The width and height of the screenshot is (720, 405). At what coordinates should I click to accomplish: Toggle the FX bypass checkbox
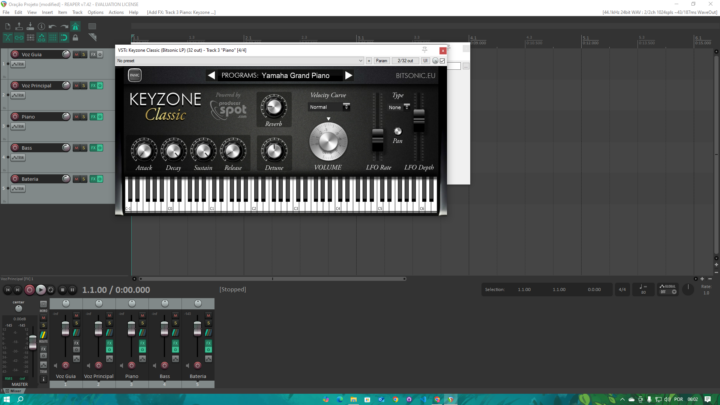pos(443,61)
